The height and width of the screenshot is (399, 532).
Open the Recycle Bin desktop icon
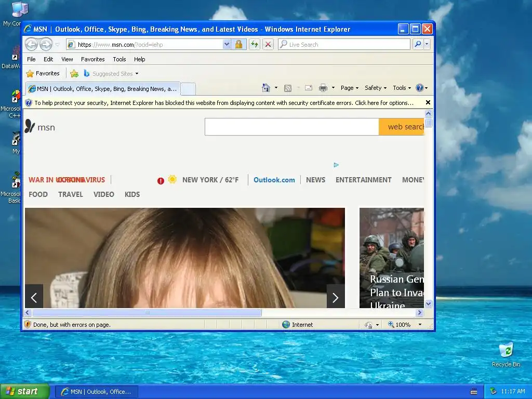point(506,355)
